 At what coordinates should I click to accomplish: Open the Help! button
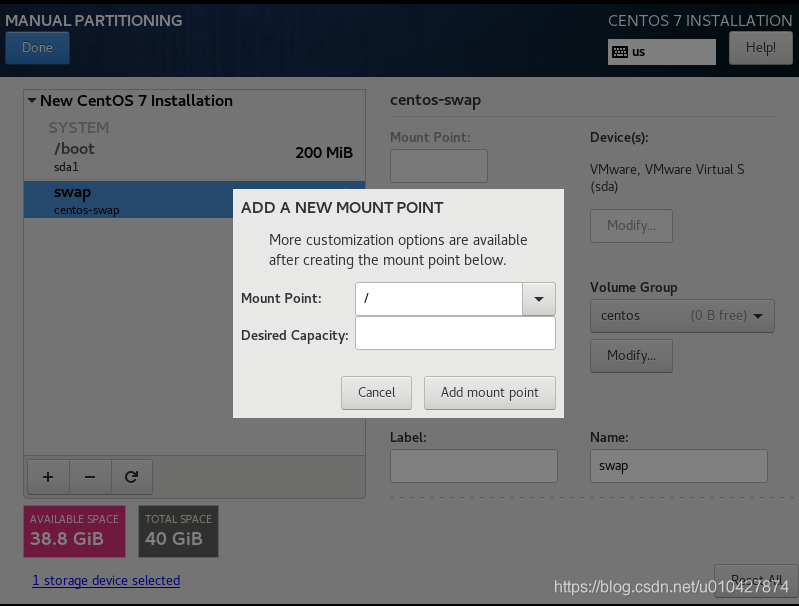click(760, 48)
